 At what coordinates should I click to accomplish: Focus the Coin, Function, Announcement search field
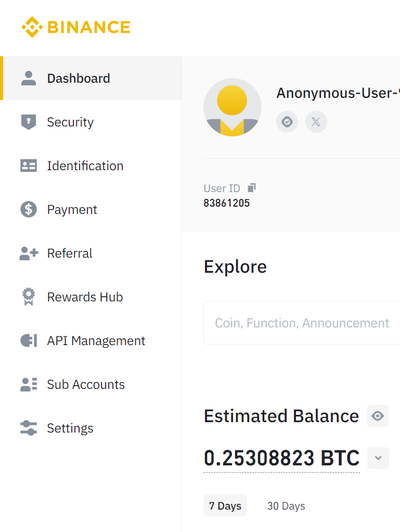coord(302,323)
